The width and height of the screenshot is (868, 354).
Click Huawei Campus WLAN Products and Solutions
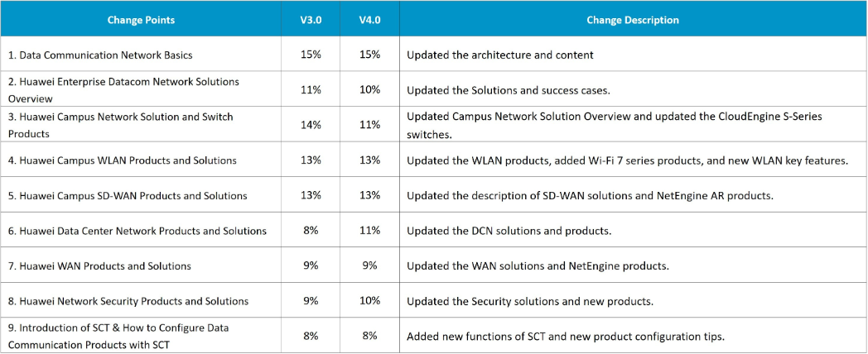pyautogui.click(x=122, y=160)
